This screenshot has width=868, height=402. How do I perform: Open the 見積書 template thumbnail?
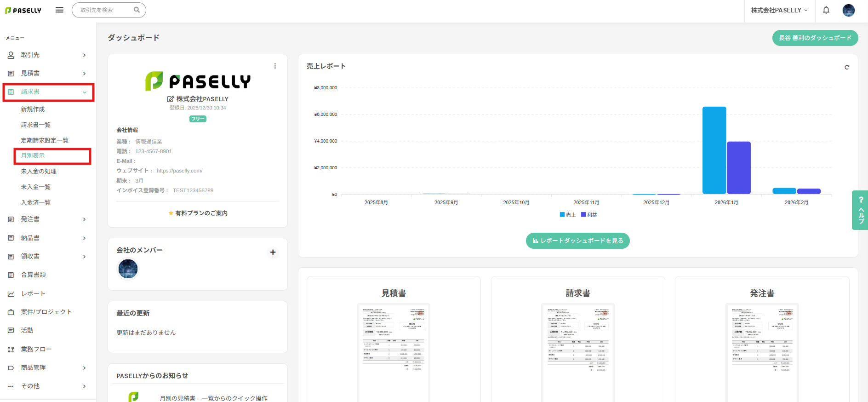(394, 352)
